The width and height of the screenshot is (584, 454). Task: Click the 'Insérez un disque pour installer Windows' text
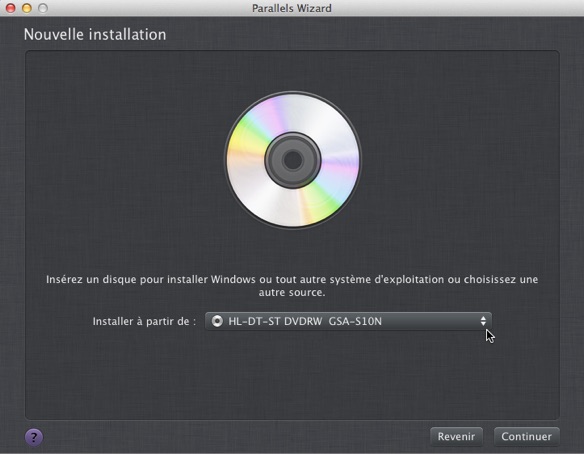point(151,279)
